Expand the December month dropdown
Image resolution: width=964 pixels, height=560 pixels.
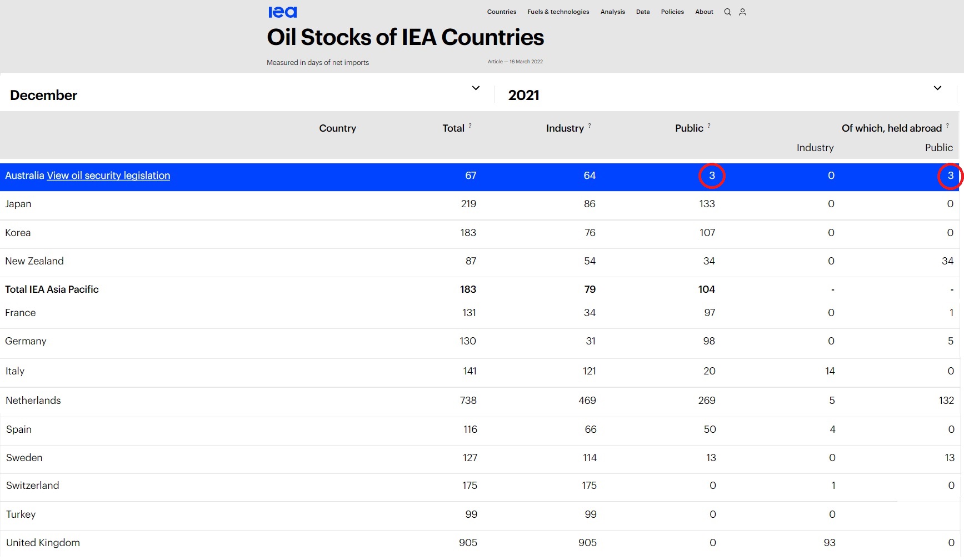[476, 88]
